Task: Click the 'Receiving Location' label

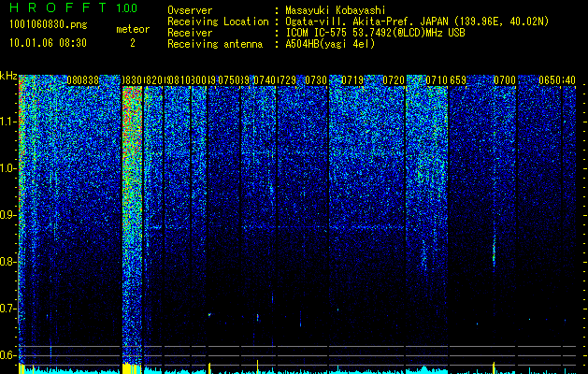Action: pos(218,22)
